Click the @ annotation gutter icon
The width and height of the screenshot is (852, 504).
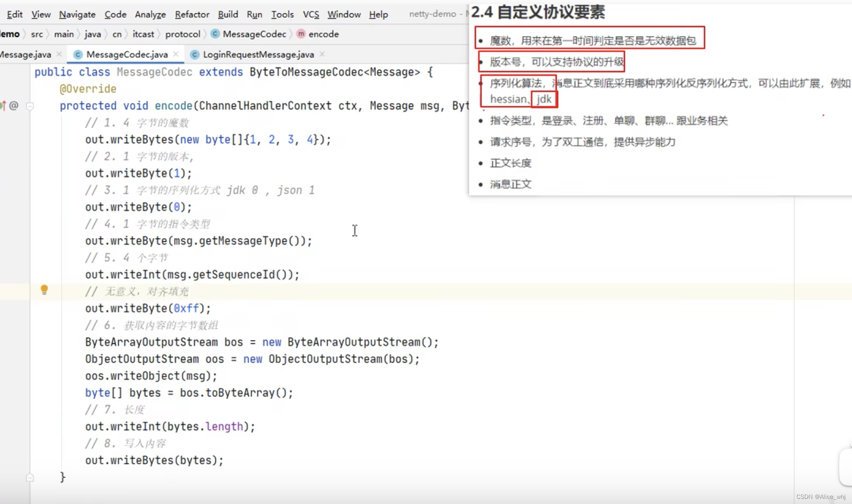(14, 105)
